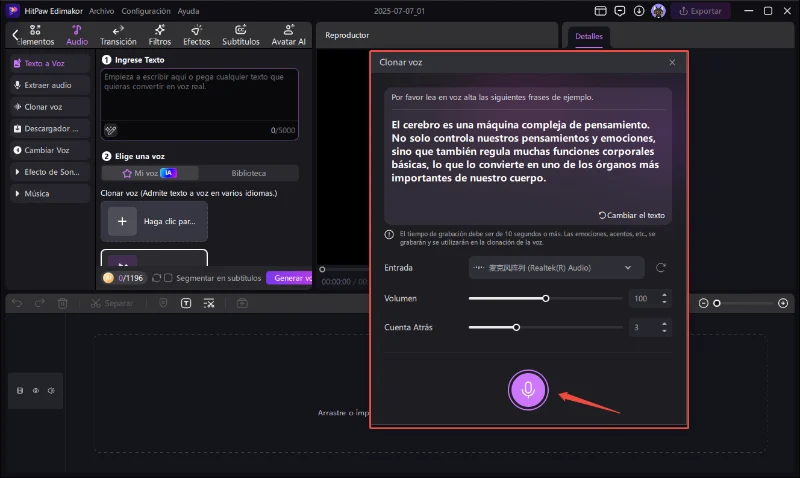Select the Avatar AI tool
Viewport: 800px width, 478px height.
(289, 36)
